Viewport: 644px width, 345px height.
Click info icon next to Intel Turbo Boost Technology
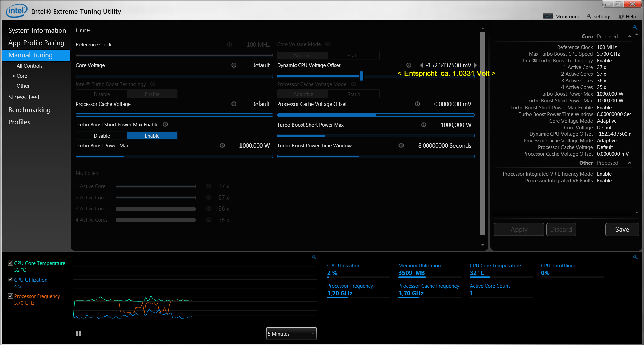point(153,84)
